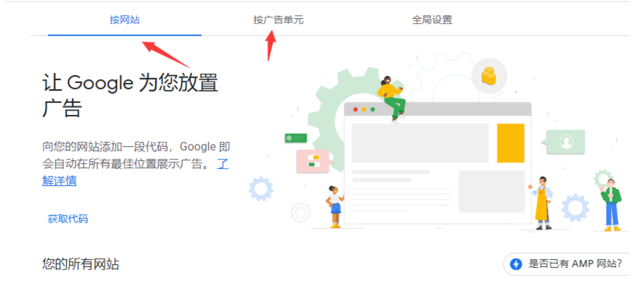This screenshot has width=644, height=286.
Task: Click the pink speech bubble icon
Action: coord(314,161)
